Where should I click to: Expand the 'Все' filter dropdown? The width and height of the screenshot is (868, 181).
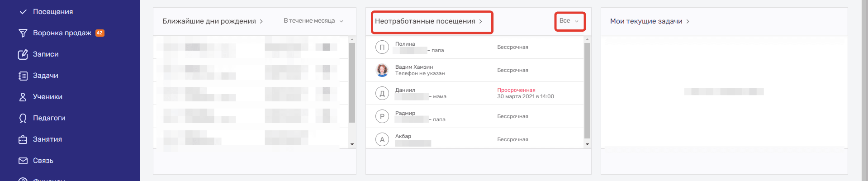tap(569, 21)
